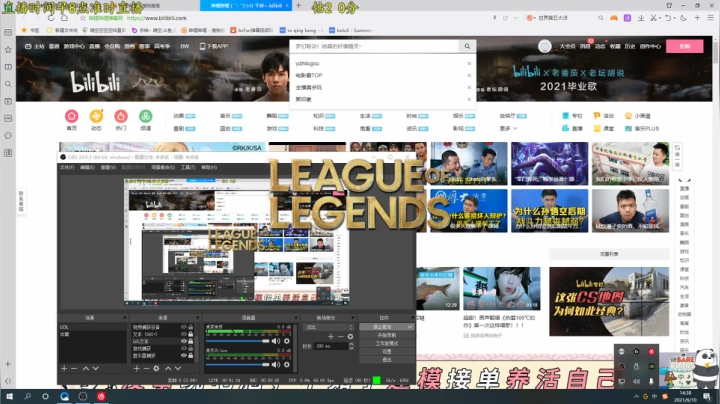720x404 pixels.
Task: Open 桌面音频 settings gear in mixer
Action: 287,341
